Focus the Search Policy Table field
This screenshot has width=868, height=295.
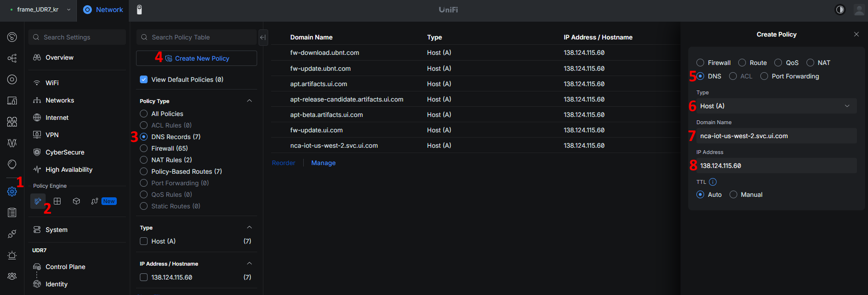(197, 37)
